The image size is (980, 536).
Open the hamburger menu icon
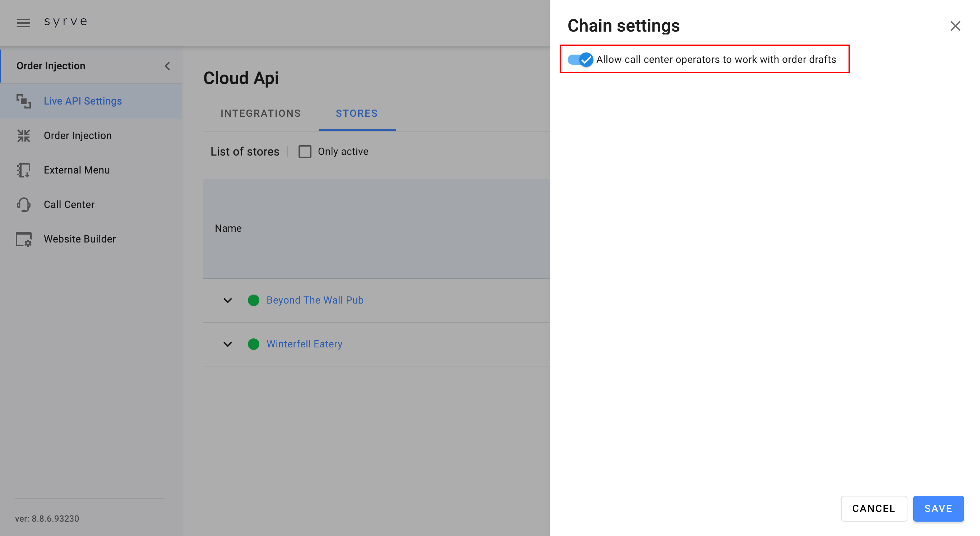click(24, 23)
